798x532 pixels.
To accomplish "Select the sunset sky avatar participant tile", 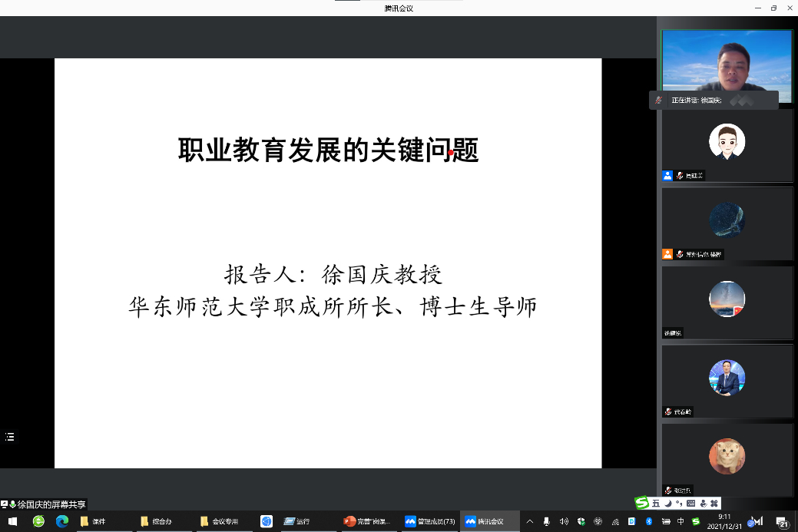I will pos(727,302).
